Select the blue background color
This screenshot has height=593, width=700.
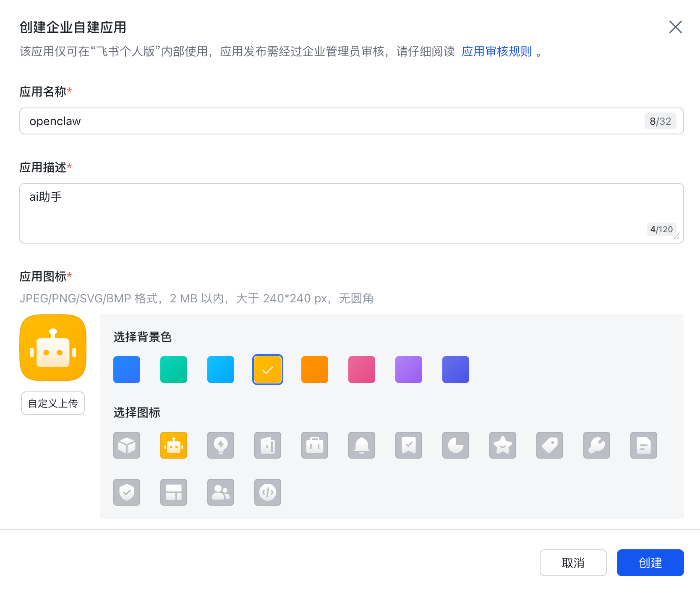(x=126, y=370)
